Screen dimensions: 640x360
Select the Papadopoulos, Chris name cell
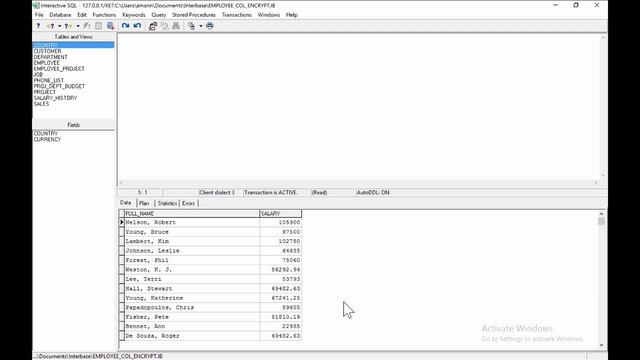(192, 307)
